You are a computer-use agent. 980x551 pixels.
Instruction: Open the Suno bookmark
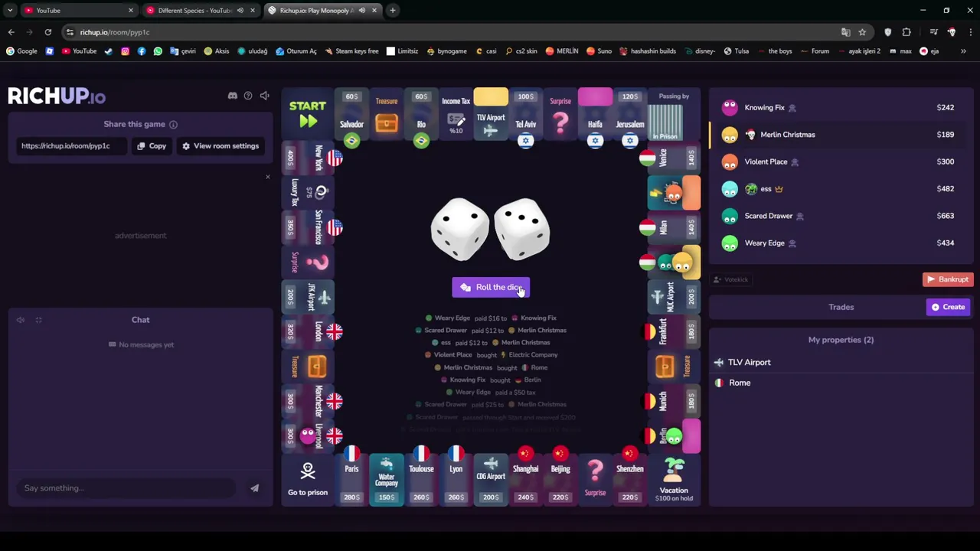(x=599, y=51)
